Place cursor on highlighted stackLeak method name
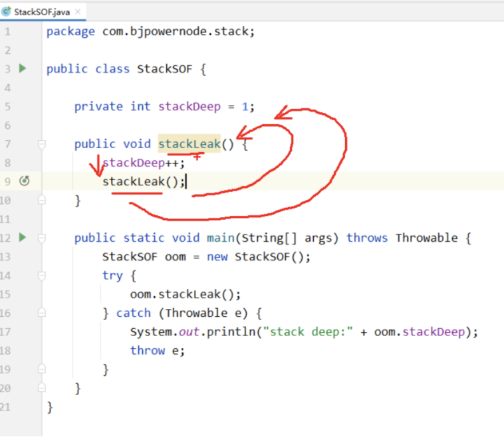Screen dimensions: 504x441 tap(189, 144)
